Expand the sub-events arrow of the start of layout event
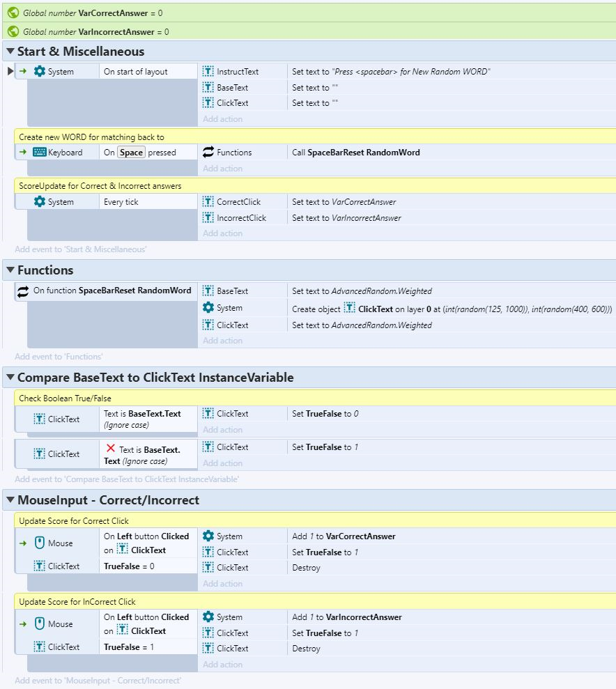Screen dimensions: 616x689 click(10, 71)
